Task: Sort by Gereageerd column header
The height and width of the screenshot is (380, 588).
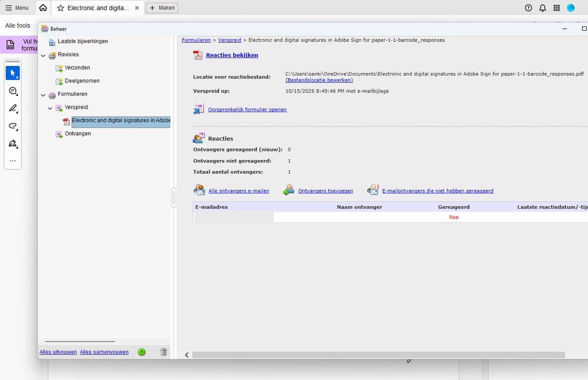Action: (454, 207)
